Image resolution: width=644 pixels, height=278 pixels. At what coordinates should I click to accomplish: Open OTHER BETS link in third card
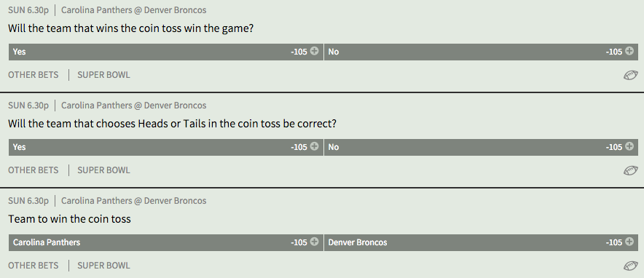(34, 266)
